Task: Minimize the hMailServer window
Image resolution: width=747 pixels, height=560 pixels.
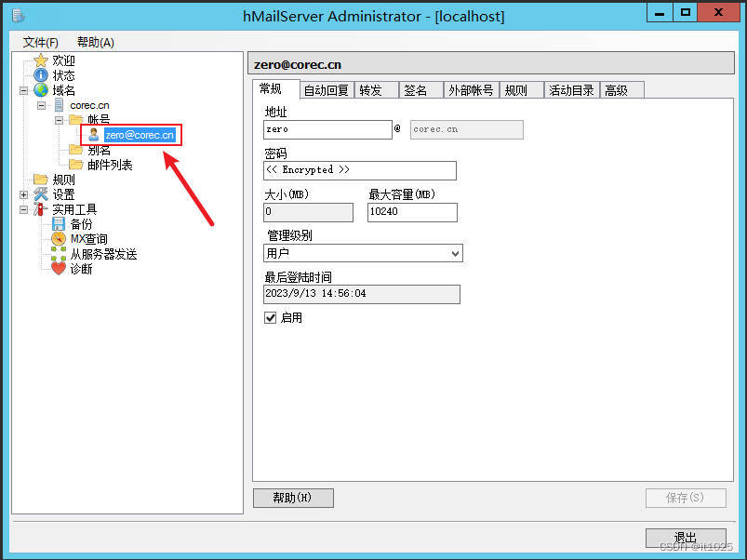Action: [x=660, y=12]
